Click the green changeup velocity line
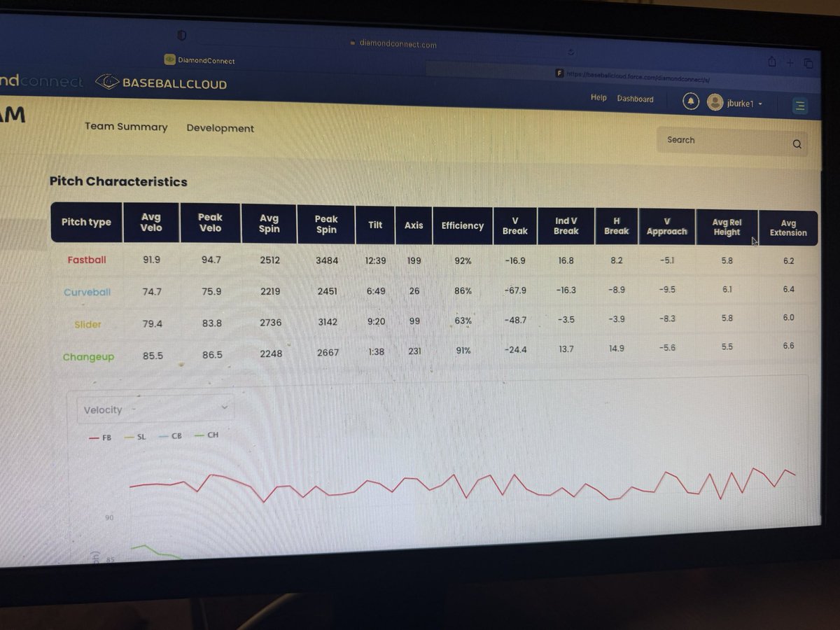840x630 pixels. click(x=155, y=552)
